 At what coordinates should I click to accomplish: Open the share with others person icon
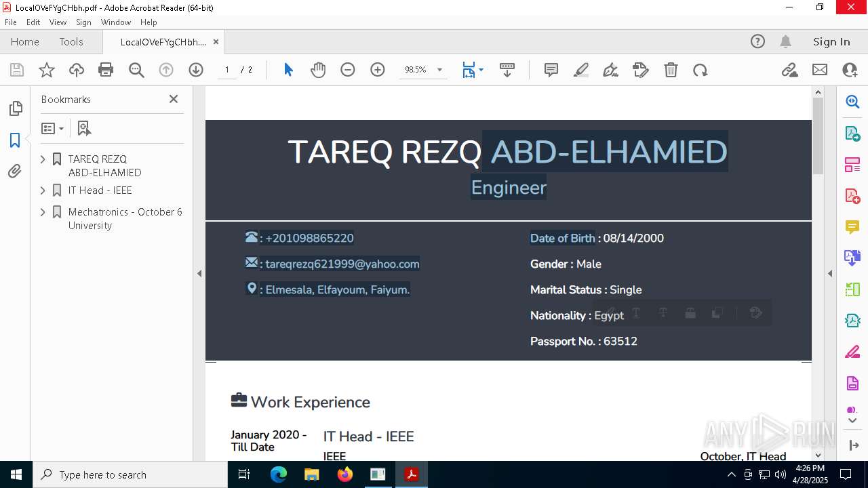point(850,70)
